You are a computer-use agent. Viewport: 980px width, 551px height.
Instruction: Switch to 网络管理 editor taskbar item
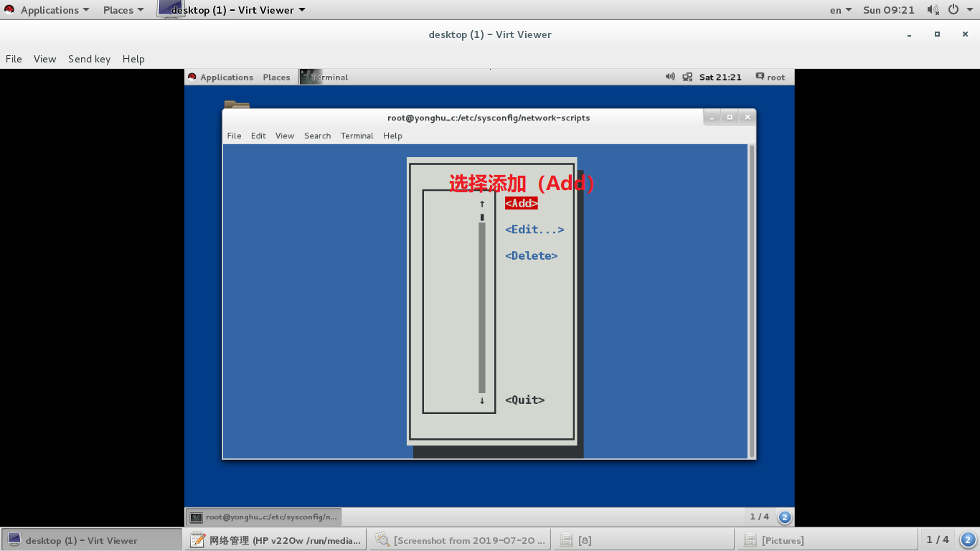[x=275, y=540]
